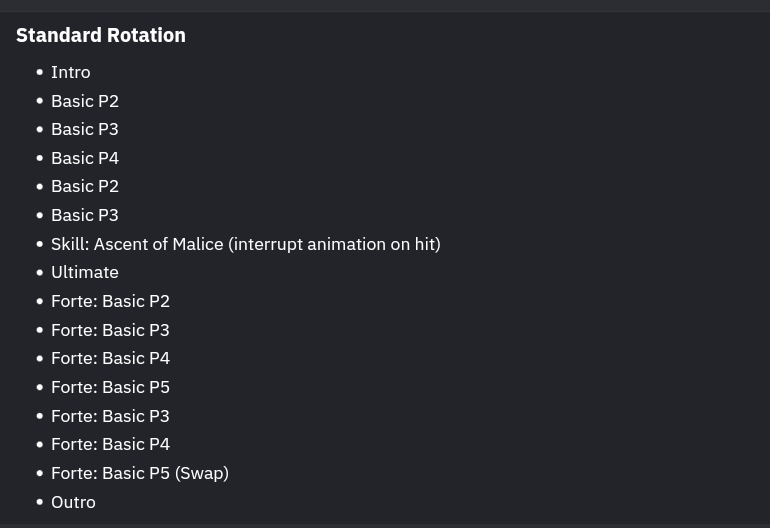Click the first Forte: Basic P4 entry
Screen dimensions: 770x528
[x=110, y=358]
